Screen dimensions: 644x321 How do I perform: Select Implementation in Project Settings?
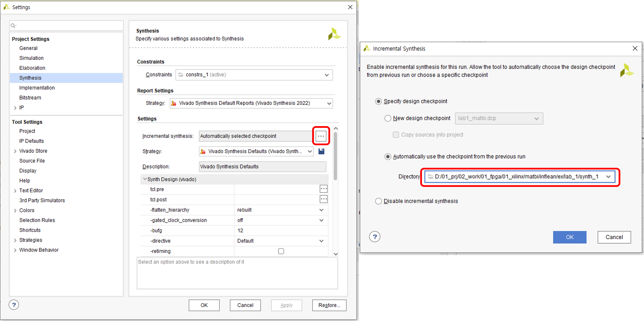(37, 88)
